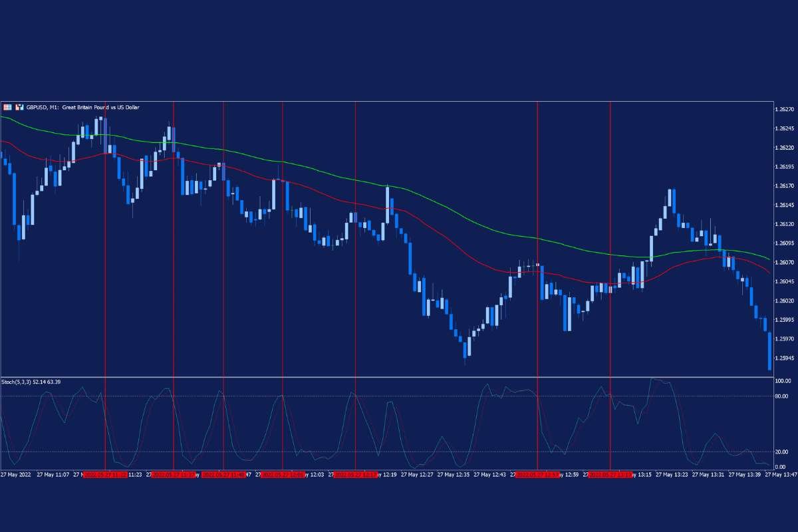Click the 27 May 13:23 time label
Viewport: 798px width, 532px height.
[672, 475]
